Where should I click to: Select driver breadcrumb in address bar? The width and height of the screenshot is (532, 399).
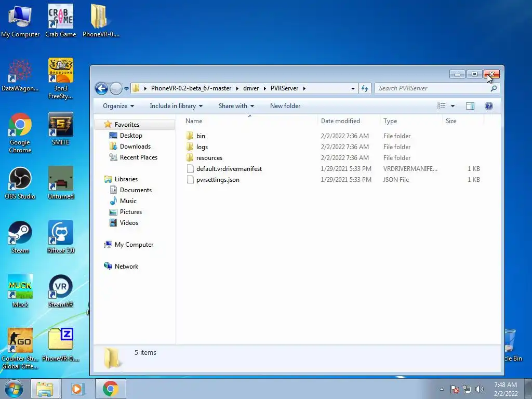(251, 88)
